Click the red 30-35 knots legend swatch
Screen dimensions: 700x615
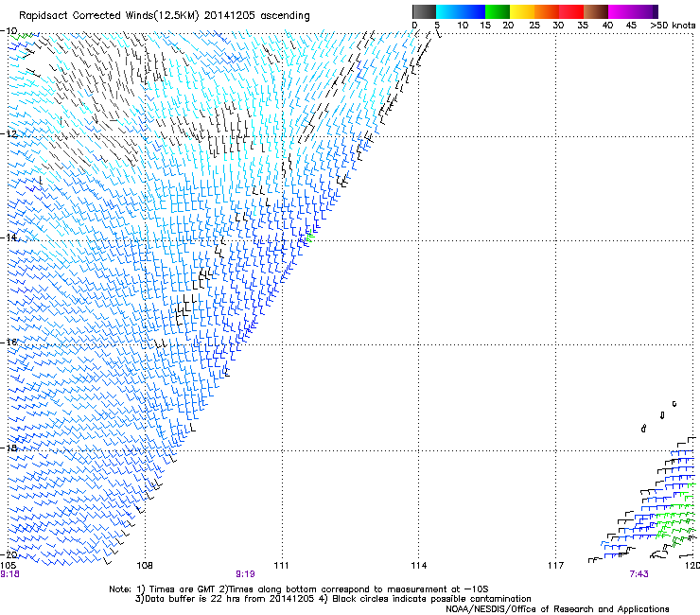coord(571,11)
